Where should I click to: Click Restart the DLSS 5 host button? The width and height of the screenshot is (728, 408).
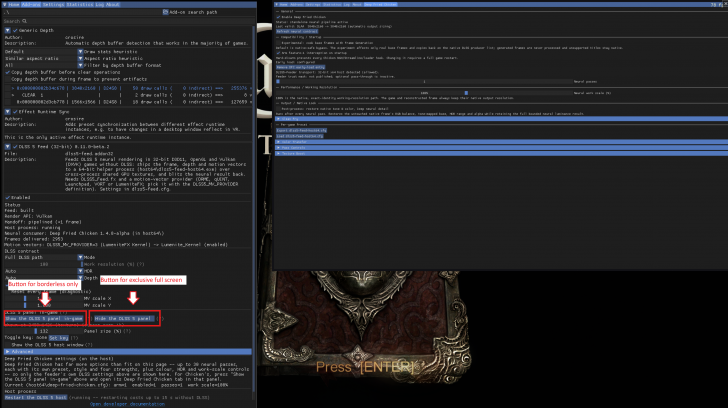36,397
